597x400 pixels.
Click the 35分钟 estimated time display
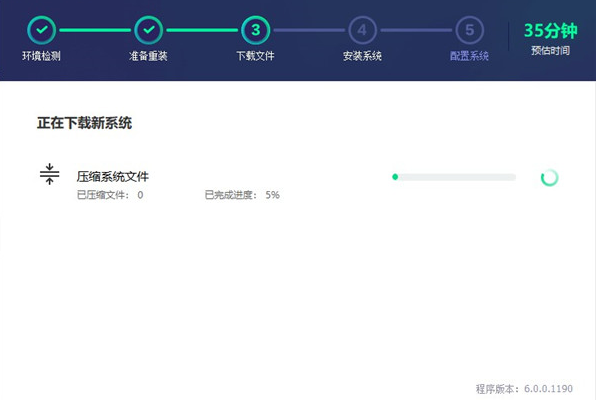point(551,30)
